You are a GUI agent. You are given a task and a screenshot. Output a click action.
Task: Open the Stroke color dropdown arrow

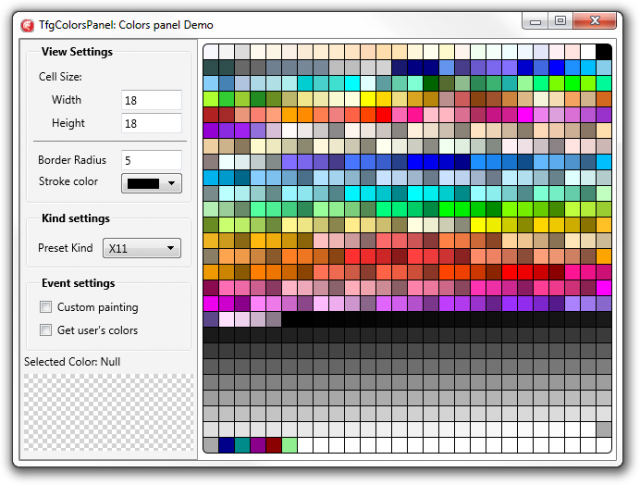coord(172,183)
